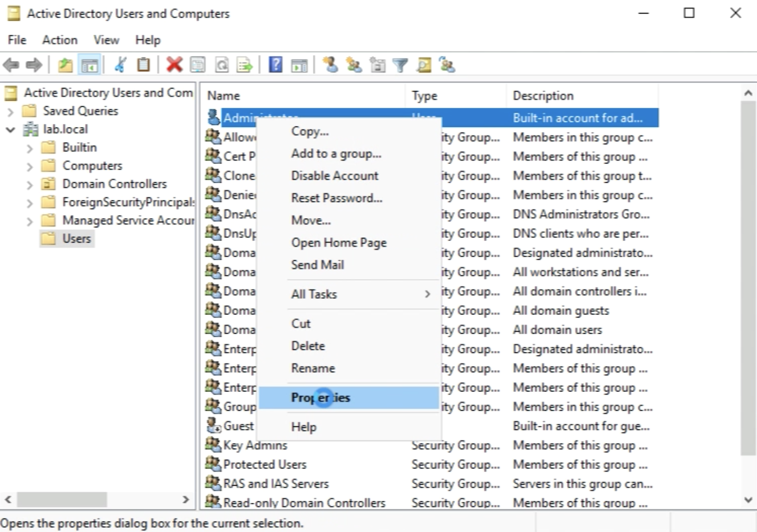Click the Export list toolbar icon

(245, 65)
